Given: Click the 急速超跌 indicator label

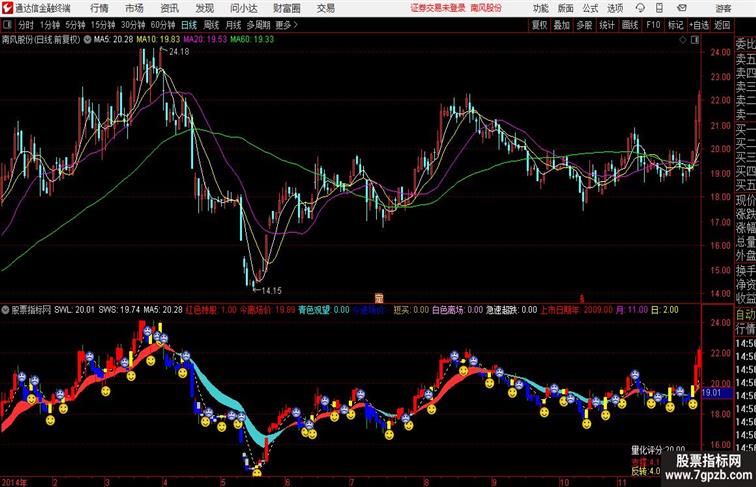Looking at the screenshot, I should [x=501, y=310].
